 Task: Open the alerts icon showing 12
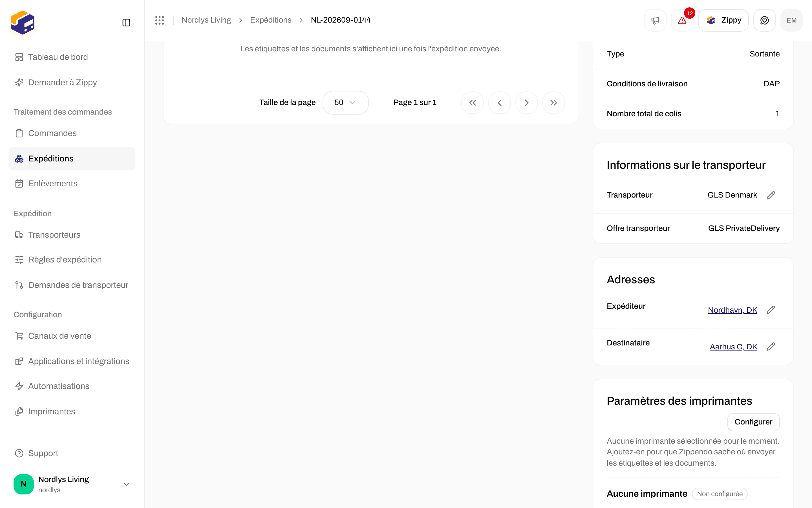[x=682, y=20]
